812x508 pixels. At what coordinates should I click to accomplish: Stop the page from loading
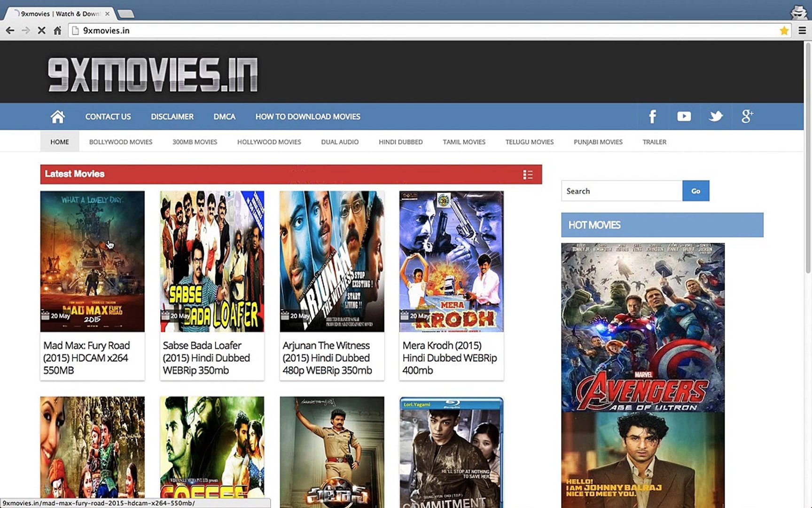click(41, 31)
